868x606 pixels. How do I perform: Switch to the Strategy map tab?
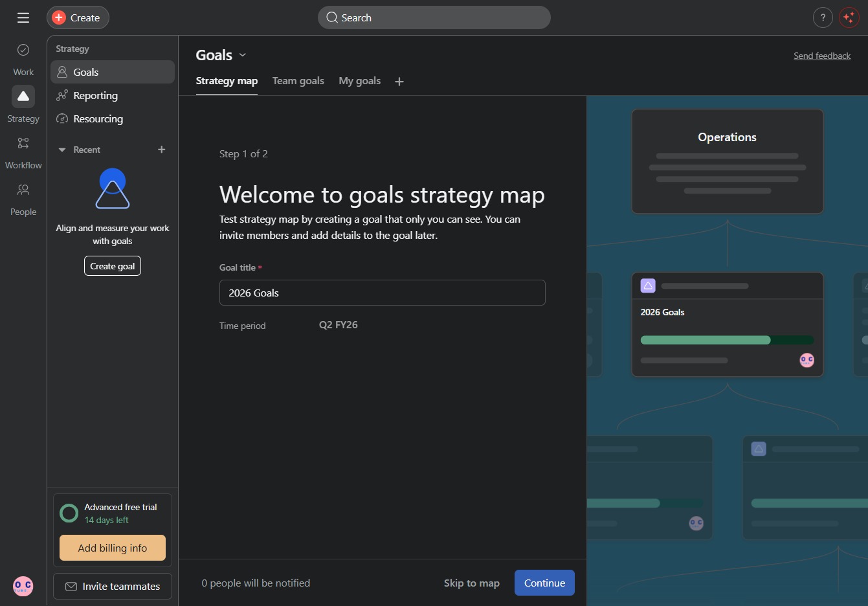[x=227, y=81]
